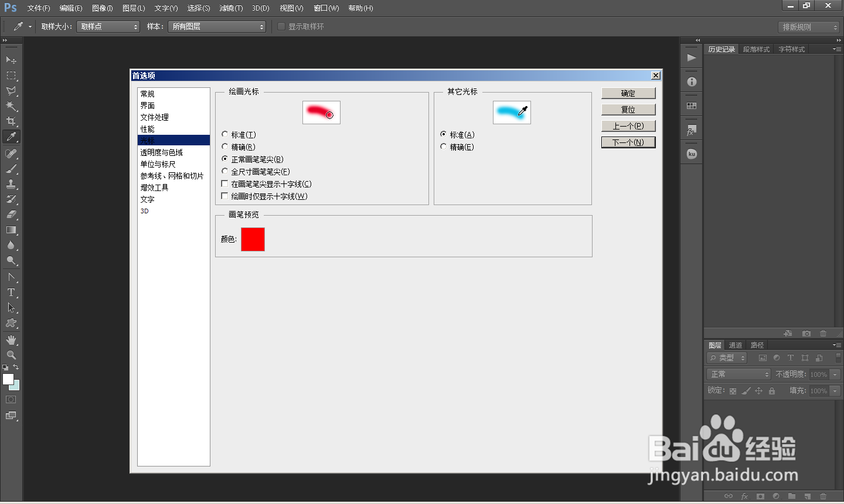The height and width of the screenshot is (504, 844).
Task: Open the 取样大小 dropdown
Action: click(108, 26)
